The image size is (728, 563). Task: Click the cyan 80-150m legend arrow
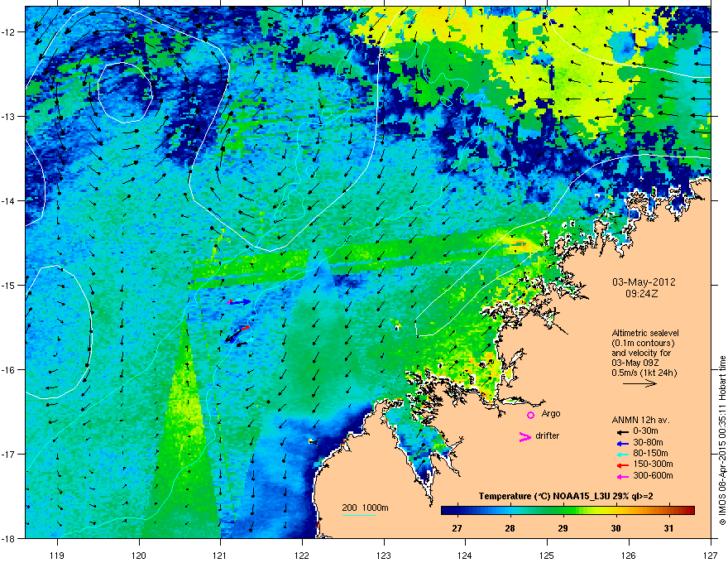[622, 455]
